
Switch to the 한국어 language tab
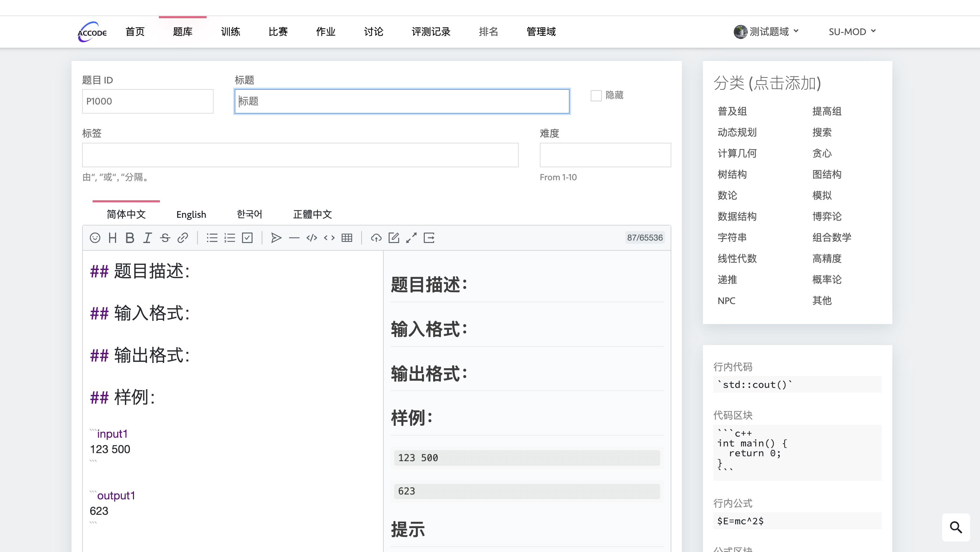(249, 214)
